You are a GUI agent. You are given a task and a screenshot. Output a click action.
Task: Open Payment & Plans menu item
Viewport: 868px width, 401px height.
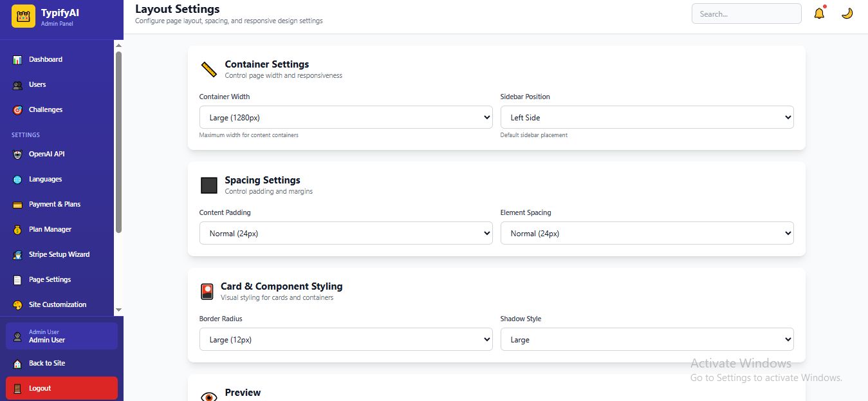click(55, 205)
